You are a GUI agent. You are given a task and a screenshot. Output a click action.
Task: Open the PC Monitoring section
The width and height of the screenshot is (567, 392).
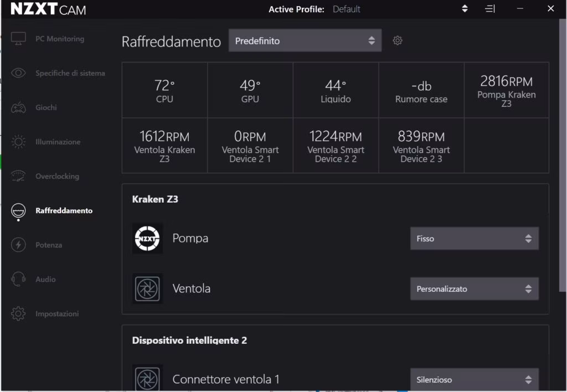(x=60, y=39)
